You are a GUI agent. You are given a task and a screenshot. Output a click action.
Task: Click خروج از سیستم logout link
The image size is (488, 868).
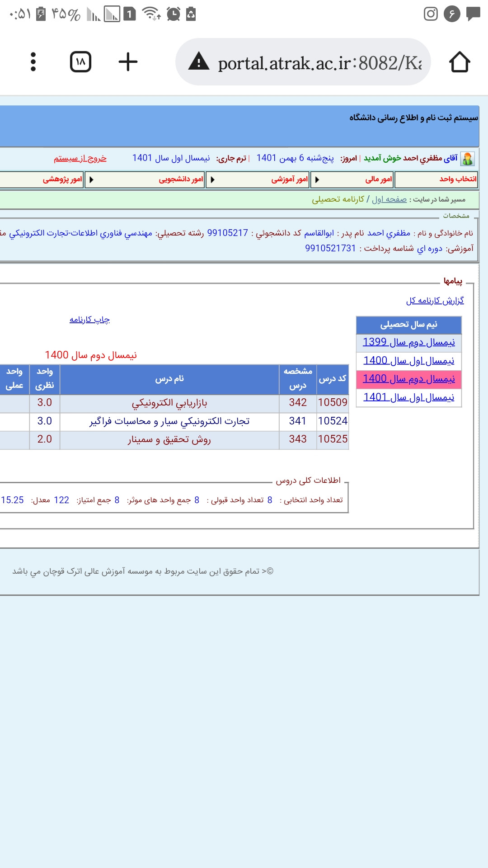(80, 158)
